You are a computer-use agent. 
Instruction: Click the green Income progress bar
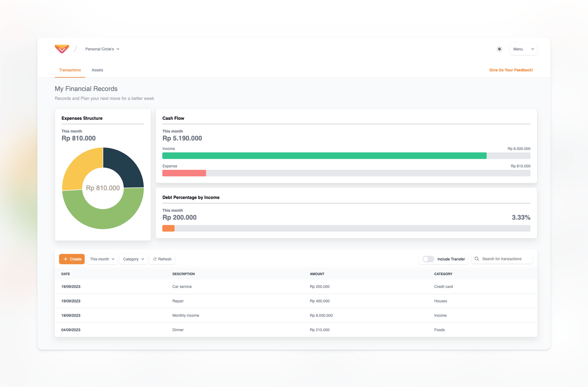point(324,156)
